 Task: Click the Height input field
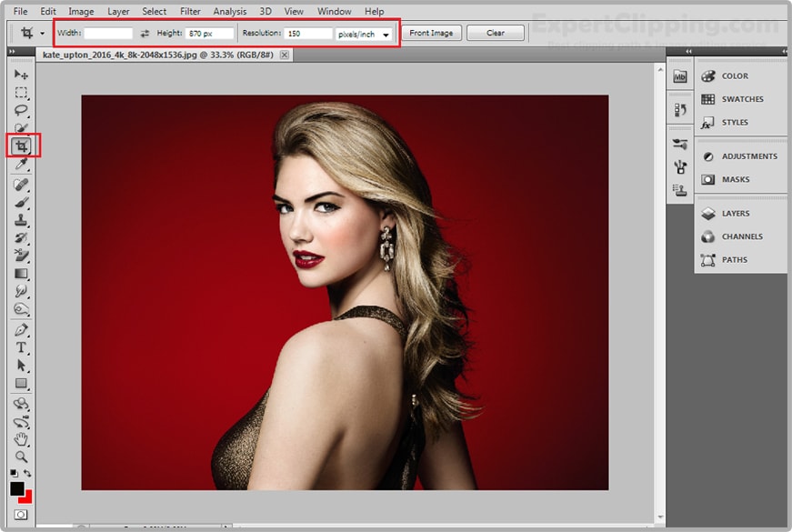click(209, 34)
